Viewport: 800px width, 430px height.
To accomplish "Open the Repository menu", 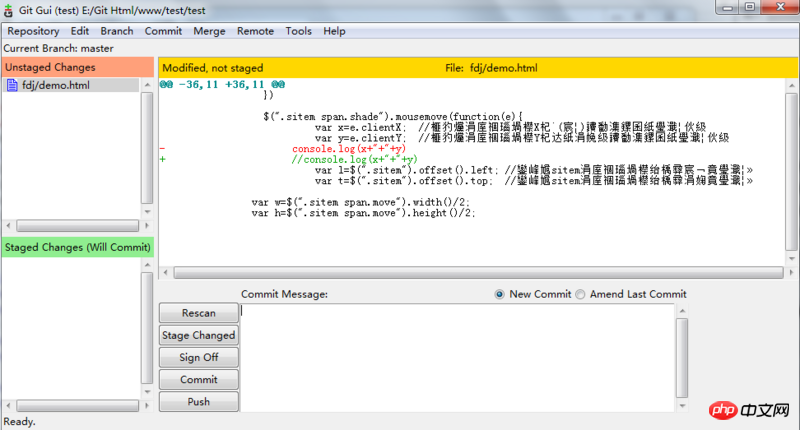I will pos(33,31).
